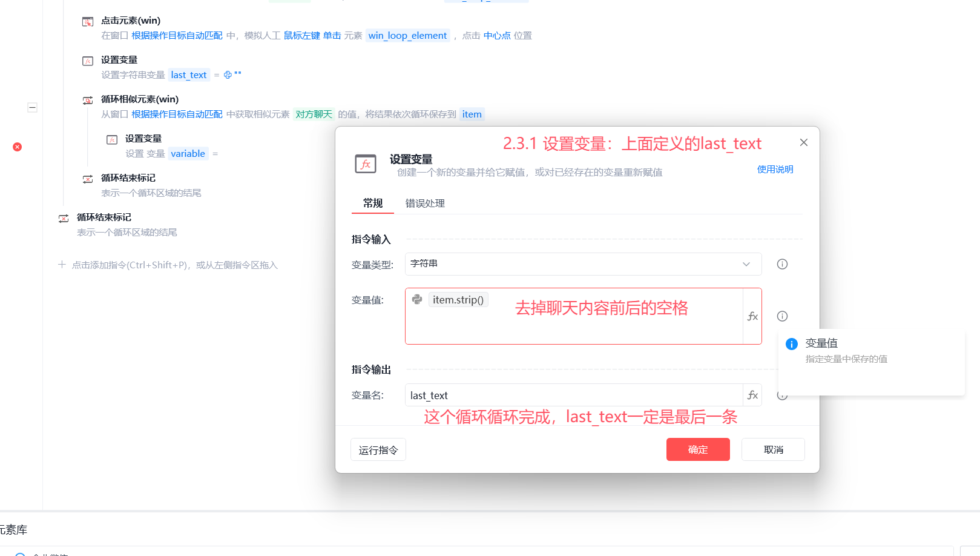980x556 pixels.
Task: Focus the 变量值 input area
Action: coord(574,316)
